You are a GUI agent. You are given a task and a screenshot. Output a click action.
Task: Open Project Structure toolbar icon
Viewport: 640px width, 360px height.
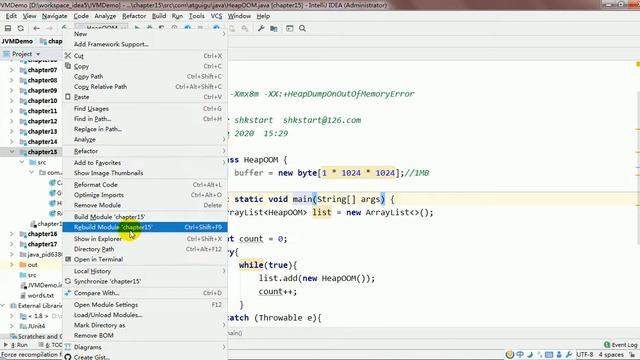(273, 28)
